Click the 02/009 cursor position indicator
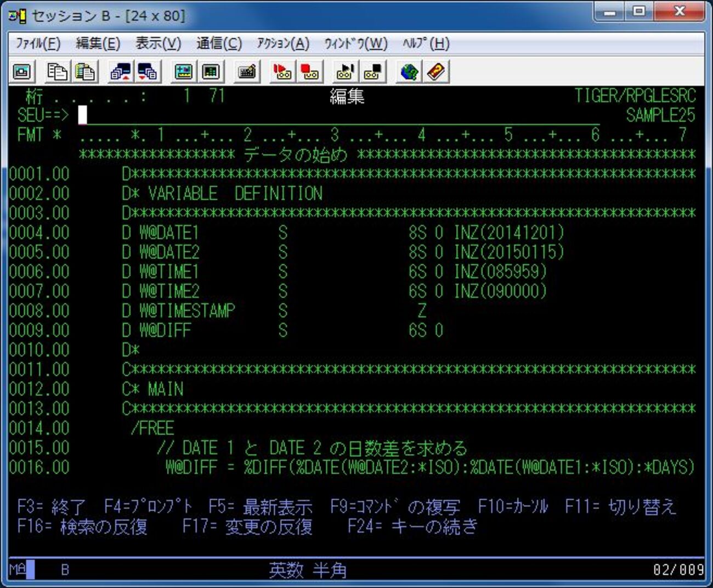The width and height of the screenshot is (713, 588). [678, 570]
